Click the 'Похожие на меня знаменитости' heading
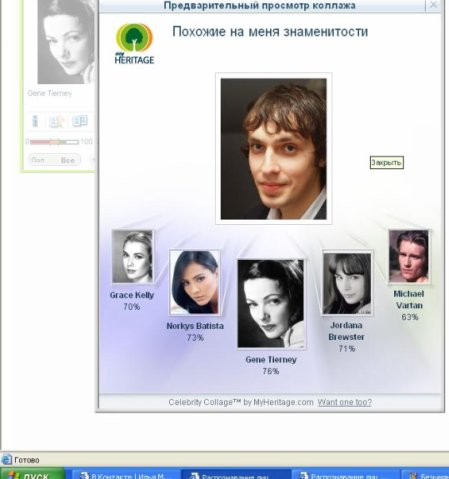This screenshot has width=449, height=479. click(x=270, y=32)
